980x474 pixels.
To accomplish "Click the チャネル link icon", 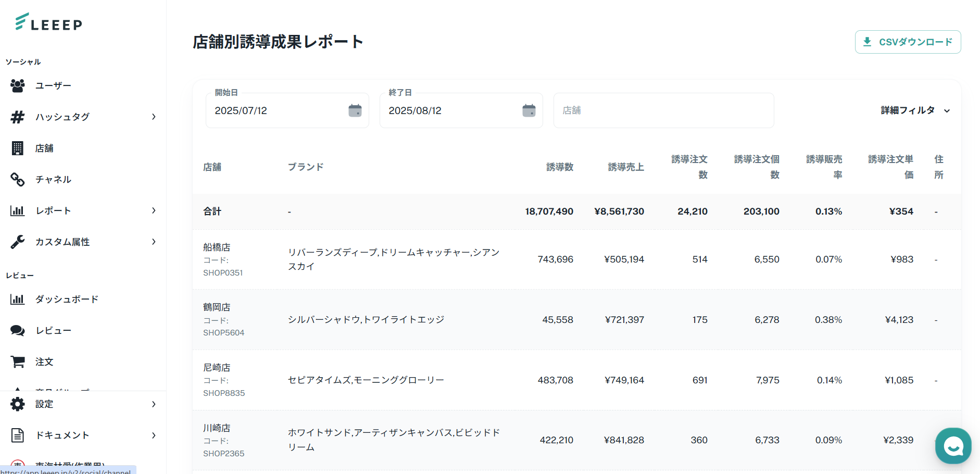I will 18,179.
